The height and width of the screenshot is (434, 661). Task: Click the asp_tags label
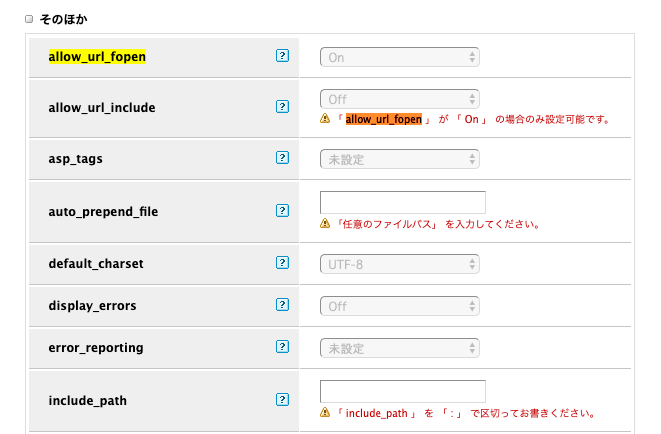pos(75,159)
